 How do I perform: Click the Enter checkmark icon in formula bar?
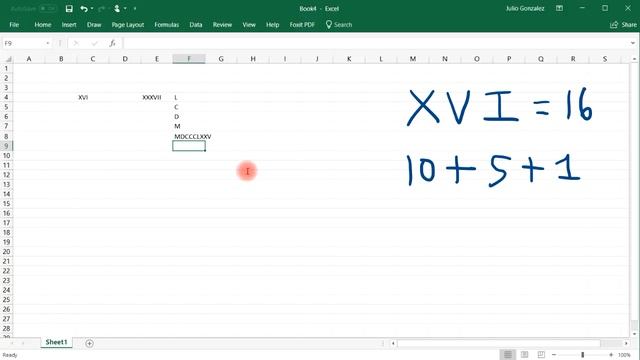[x=95, y=43]
